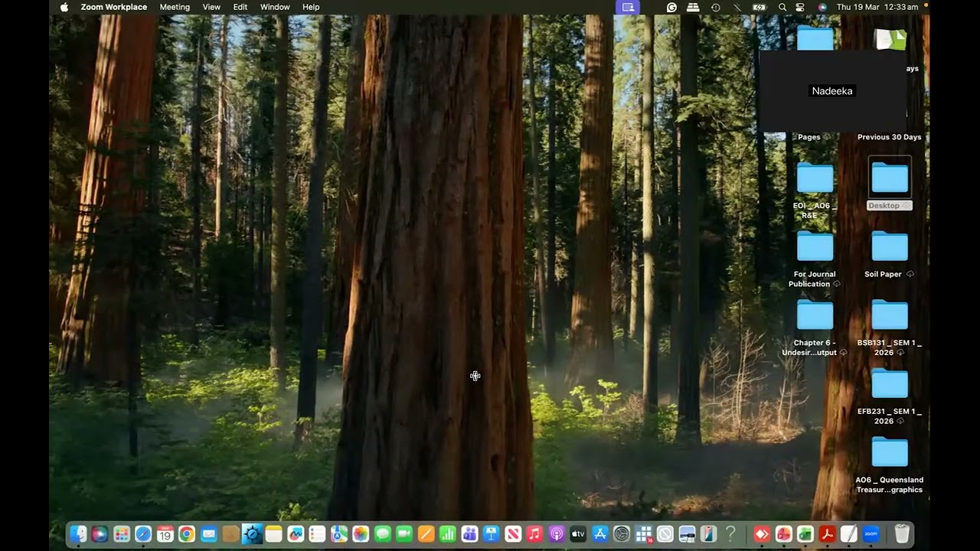The width and height of the screenshot is (980, 551).
Task: Open Podcasts app in dock
Action: [556, 534]
